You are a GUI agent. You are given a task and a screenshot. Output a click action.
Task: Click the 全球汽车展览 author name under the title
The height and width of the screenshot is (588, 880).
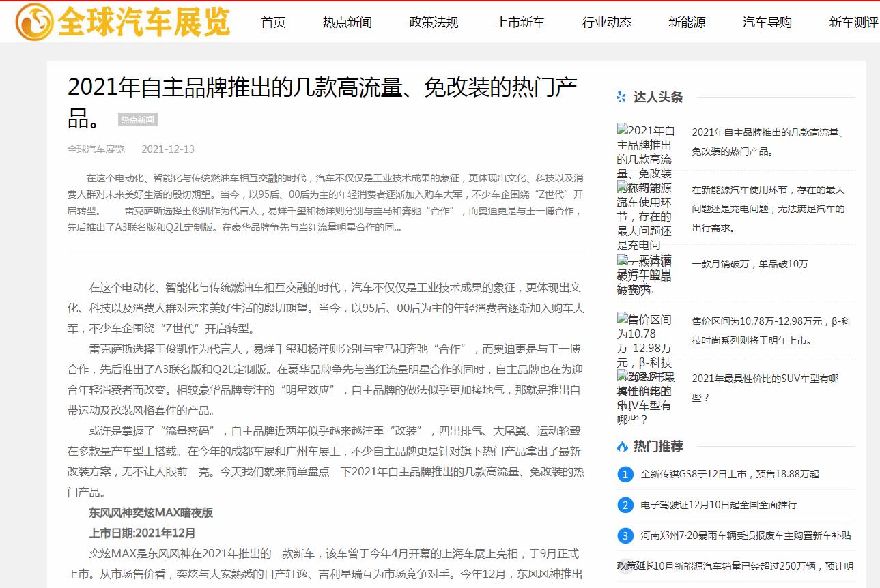tap(96, 149)
